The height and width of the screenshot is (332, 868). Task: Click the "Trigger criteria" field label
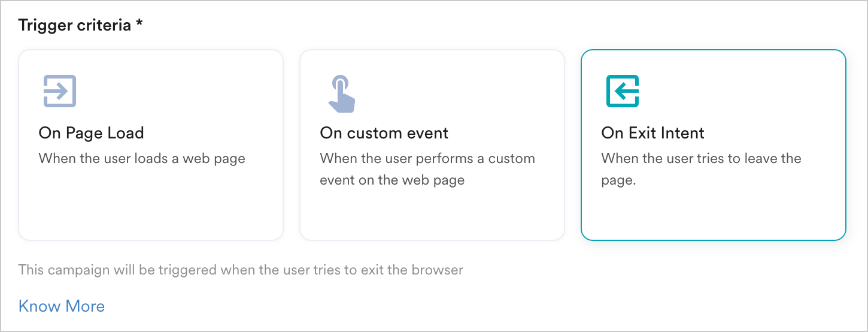(x=74, y=26)
